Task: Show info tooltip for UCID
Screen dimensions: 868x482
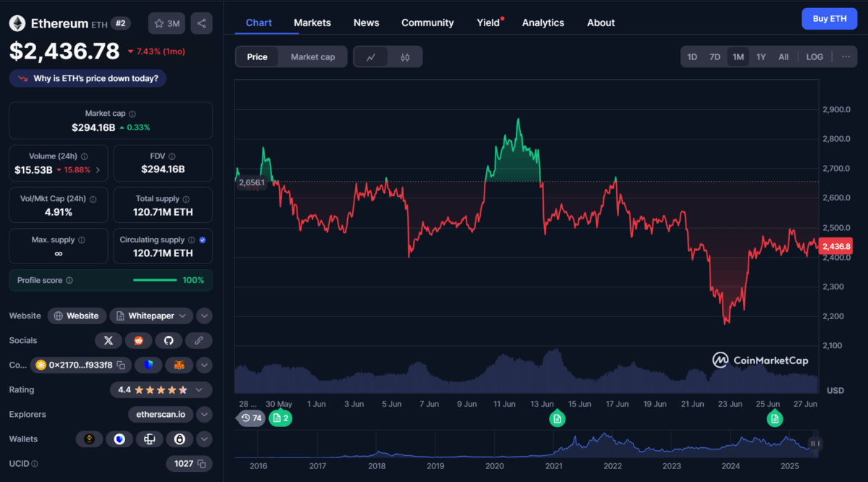Action: pyautogui.click(x=35, y=463)
